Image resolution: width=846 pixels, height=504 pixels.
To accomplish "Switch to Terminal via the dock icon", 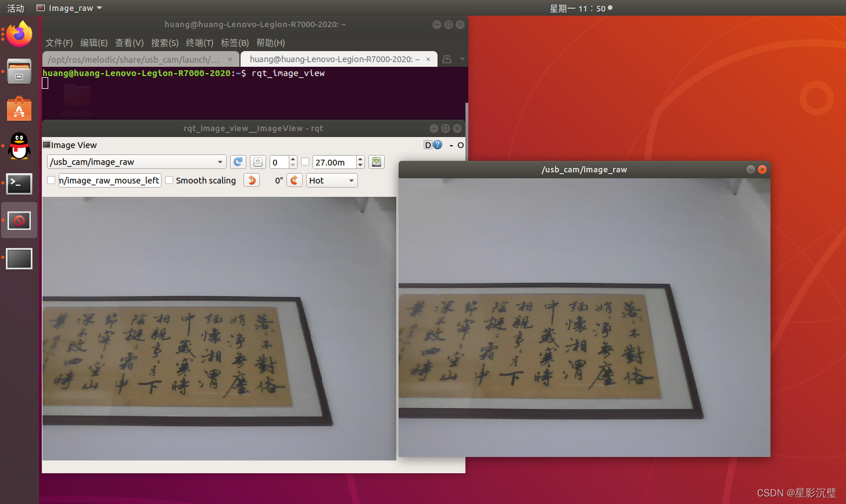I will click(x=19, y=183).
